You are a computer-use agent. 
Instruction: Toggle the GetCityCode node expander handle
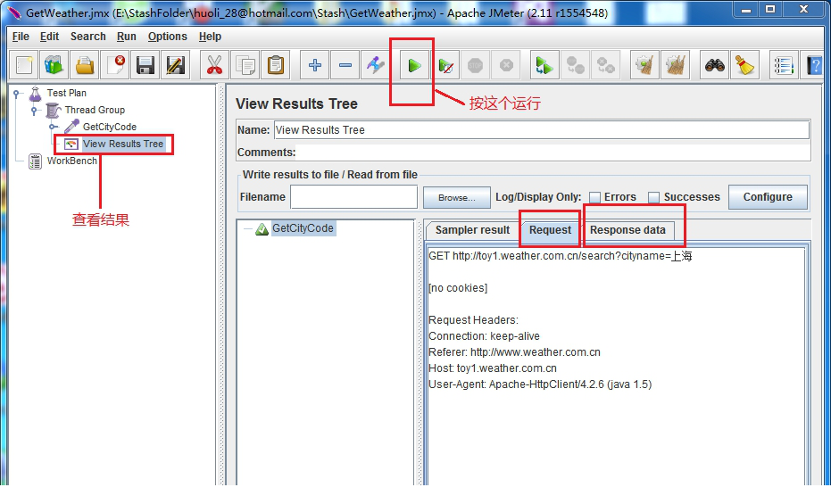click(53, 127)
